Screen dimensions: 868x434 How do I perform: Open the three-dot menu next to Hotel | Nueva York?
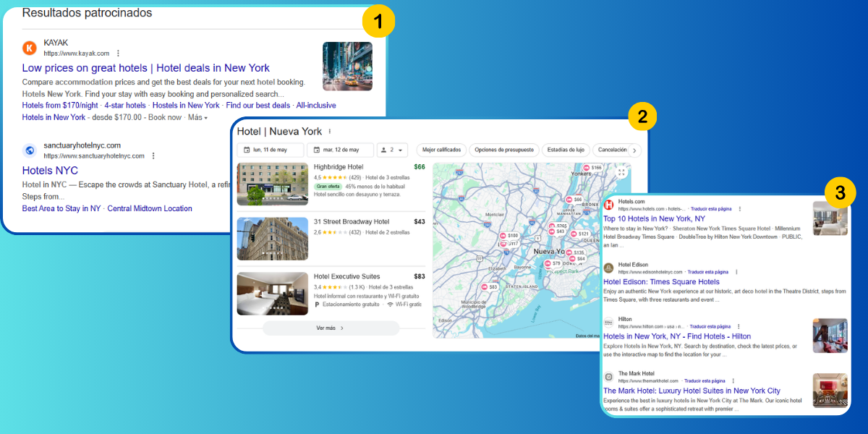330,132
